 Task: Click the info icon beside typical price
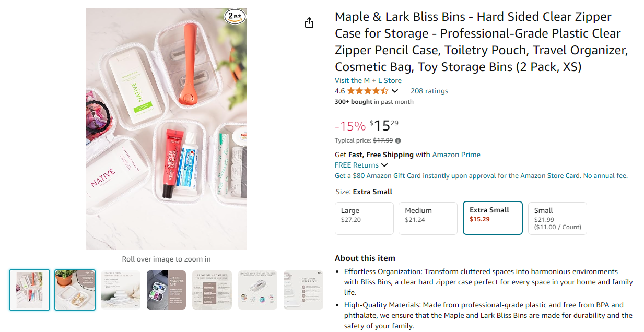tap(398, 140)
